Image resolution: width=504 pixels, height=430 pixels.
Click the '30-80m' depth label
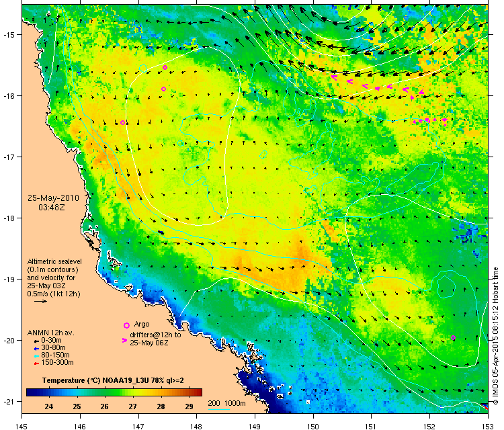(x=53, y=348)
